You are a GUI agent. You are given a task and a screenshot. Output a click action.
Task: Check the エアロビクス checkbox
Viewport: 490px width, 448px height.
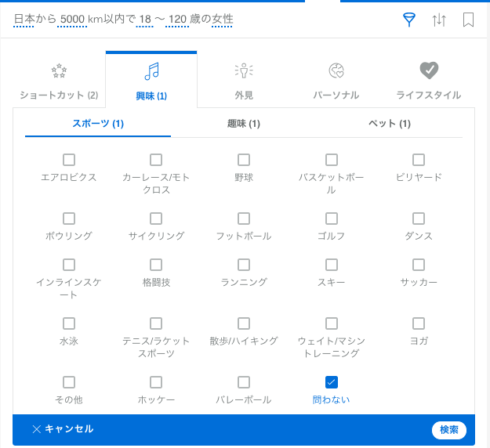tap(69, 160)
